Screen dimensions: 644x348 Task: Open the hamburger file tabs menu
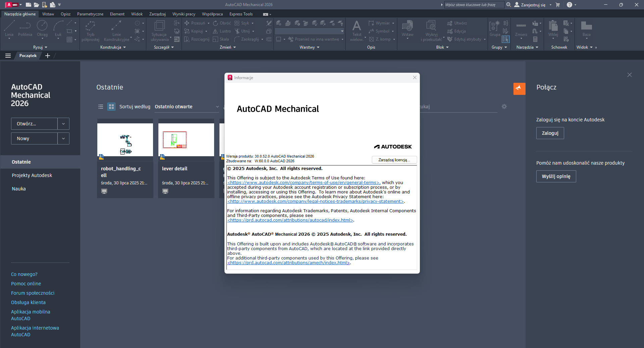tap(8, 56)
